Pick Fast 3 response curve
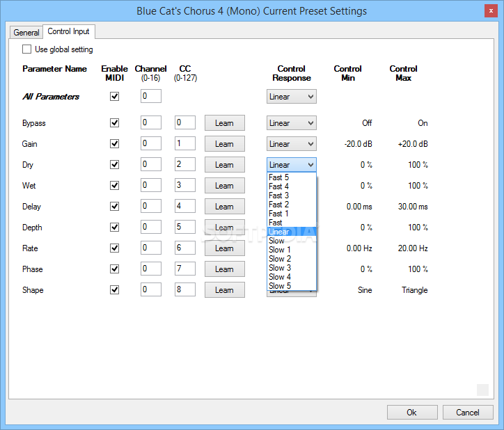Screen dimensions: 504x430 click(292, 196)
